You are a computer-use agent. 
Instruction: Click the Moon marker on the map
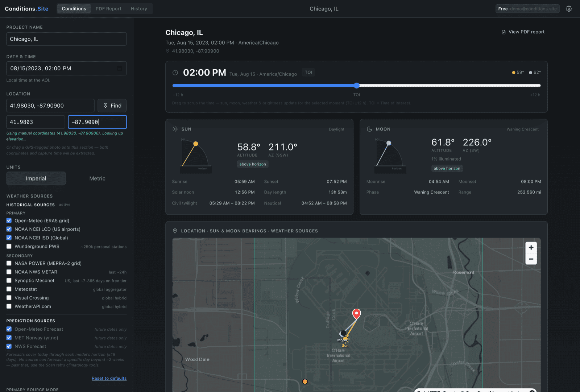(342, 334)
